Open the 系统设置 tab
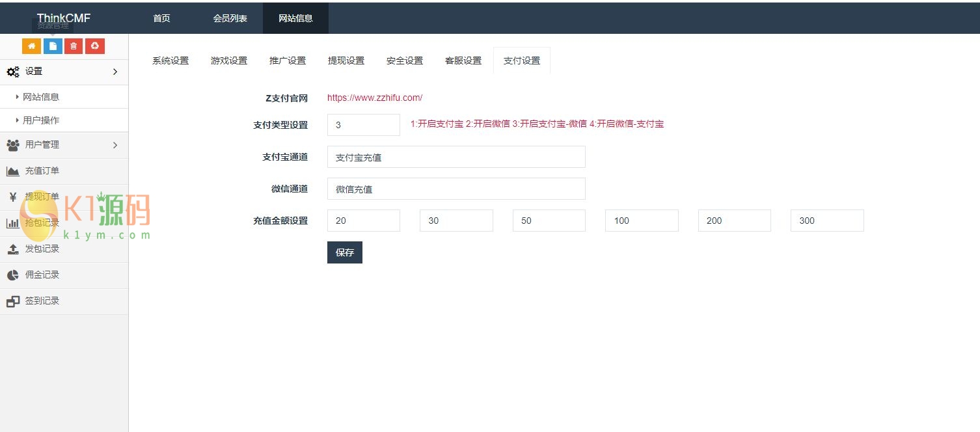980x432 pixels. tap(170, 61)
